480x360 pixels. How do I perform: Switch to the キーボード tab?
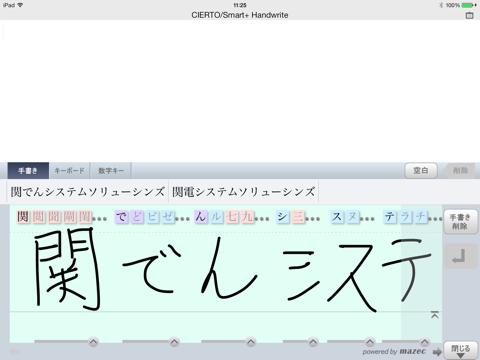69,171
